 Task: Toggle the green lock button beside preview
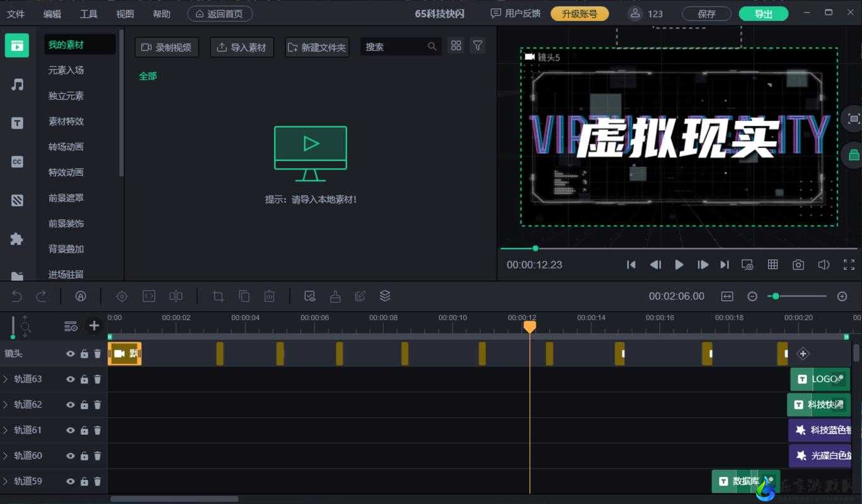click(854, 154)
